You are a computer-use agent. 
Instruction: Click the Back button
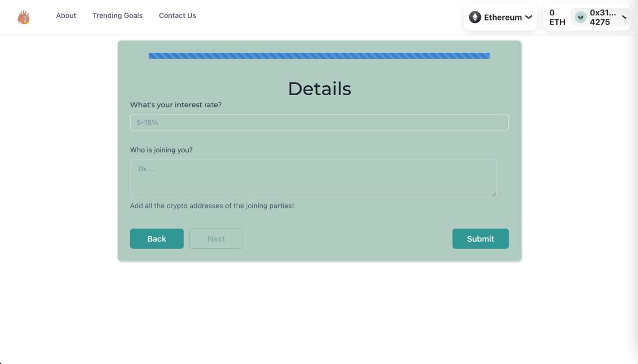[157, 239]
